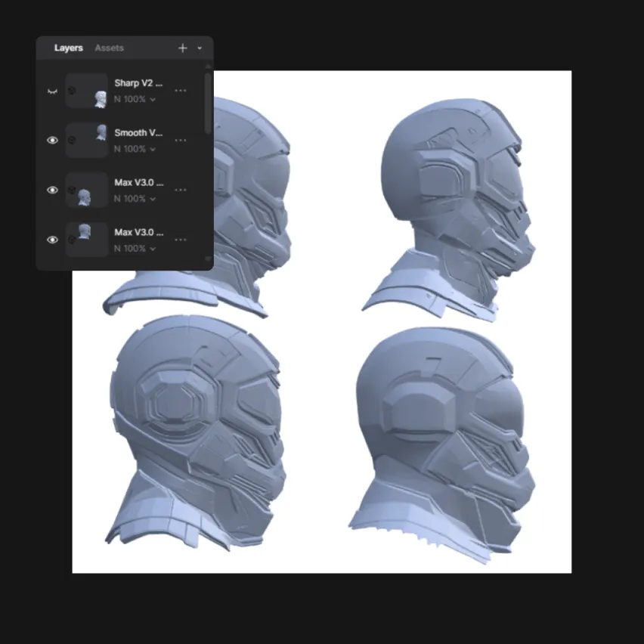Hide the bottom Max V3.0 layer
Image resolution: width=644 pixels, height=644 pixels.
52,240
